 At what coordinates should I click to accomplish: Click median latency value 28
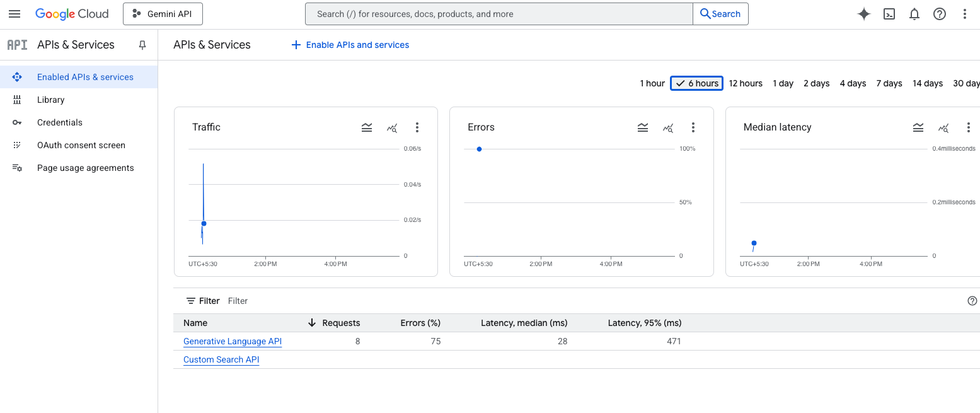pyautogui.click(x=562, y=341)
